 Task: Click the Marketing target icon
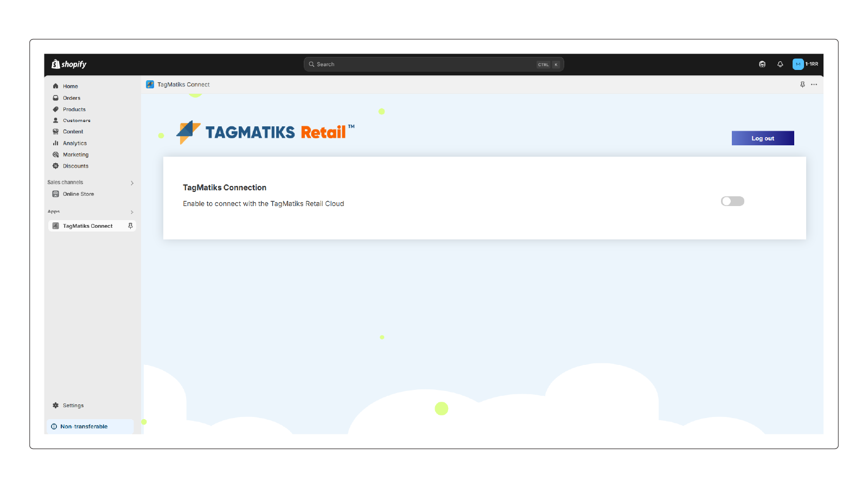point(55,155)
